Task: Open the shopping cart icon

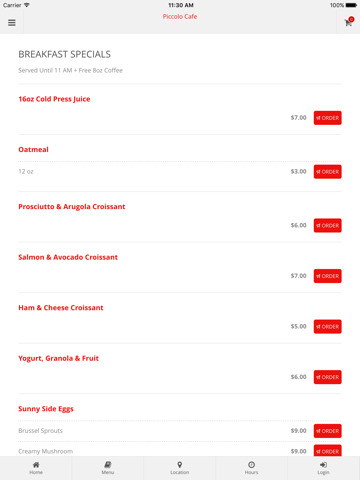Action: coord(348,23)
